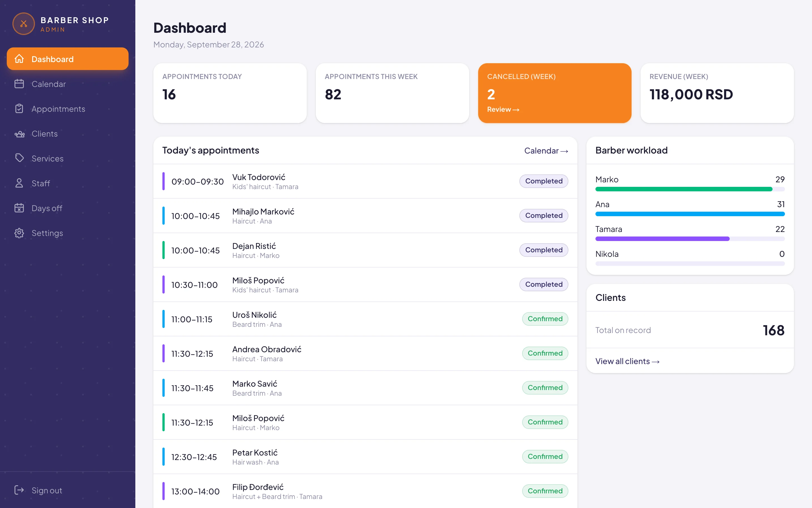This screenshot has width=812, height=508.
Task: Select the Days off menu item
Action: pyautogui.click(x=67, y=208)
